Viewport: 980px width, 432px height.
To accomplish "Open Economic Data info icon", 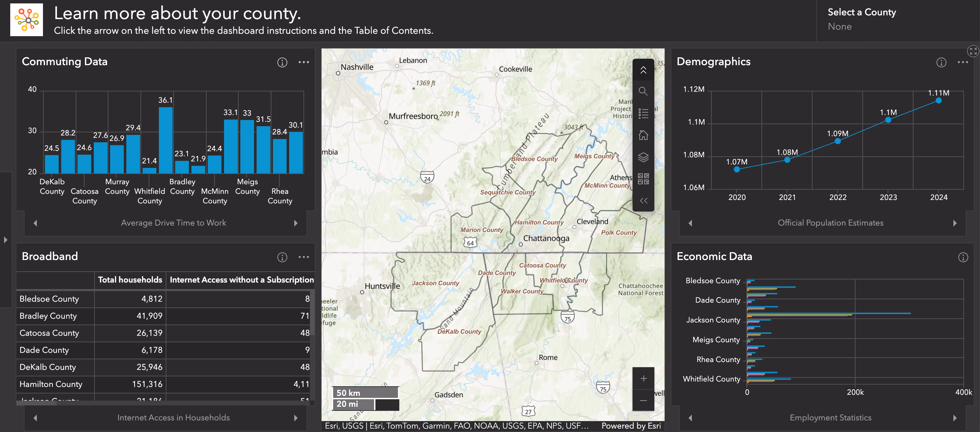I will tap(963, 257).
